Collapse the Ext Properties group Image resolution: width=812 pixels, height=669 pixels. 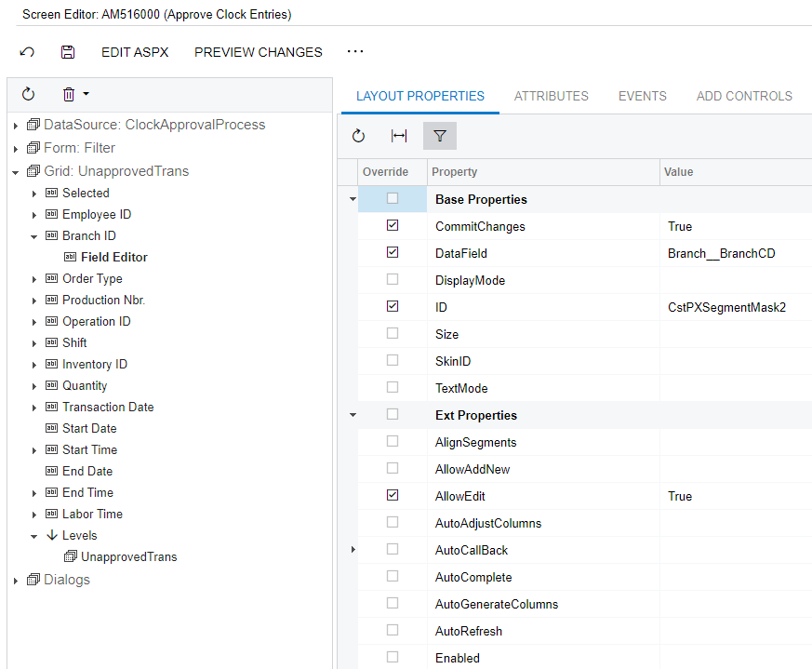[x=353, y=415]
